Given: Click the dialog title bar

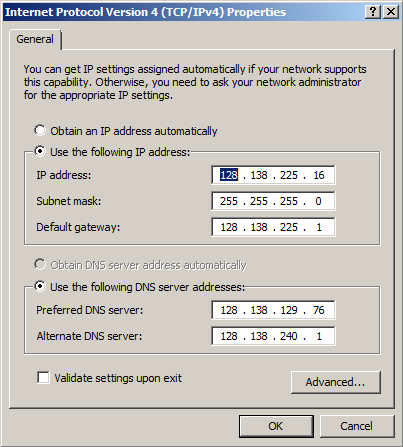Looking at the screenshot, I should point(183,12).
